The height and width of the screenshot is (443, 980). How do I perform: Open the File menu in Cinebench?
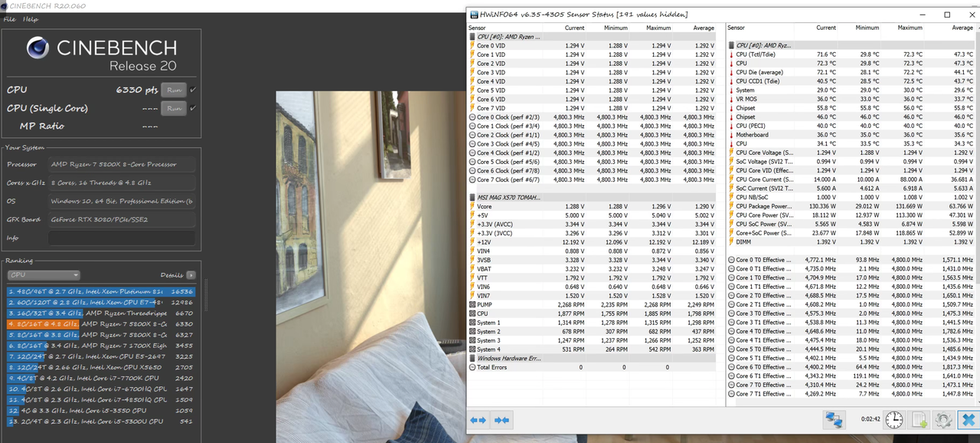pyautogui.click(x=9, y=19)
